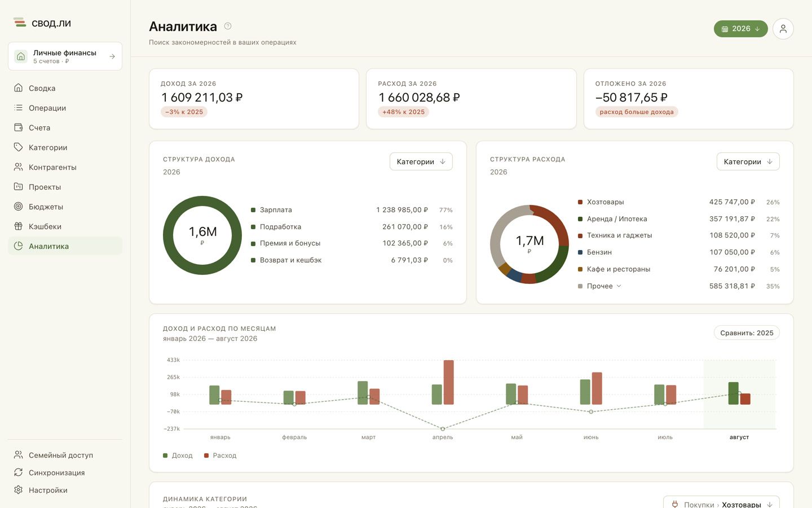The height and width of the screenshot is (508, 812).
Task: Click the Операции list icon
Action: [19, 108]
